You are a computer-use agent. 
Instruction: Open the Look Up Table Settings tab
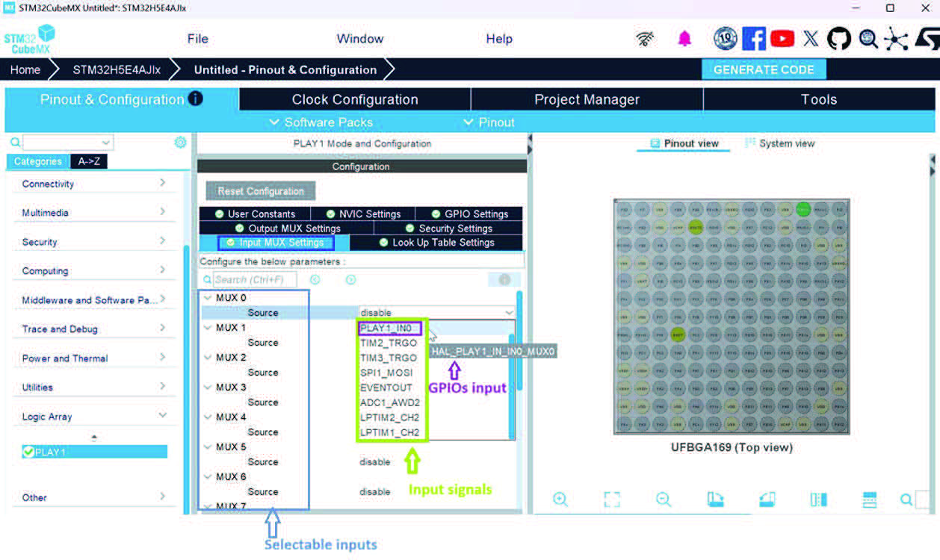pos(436,243)
